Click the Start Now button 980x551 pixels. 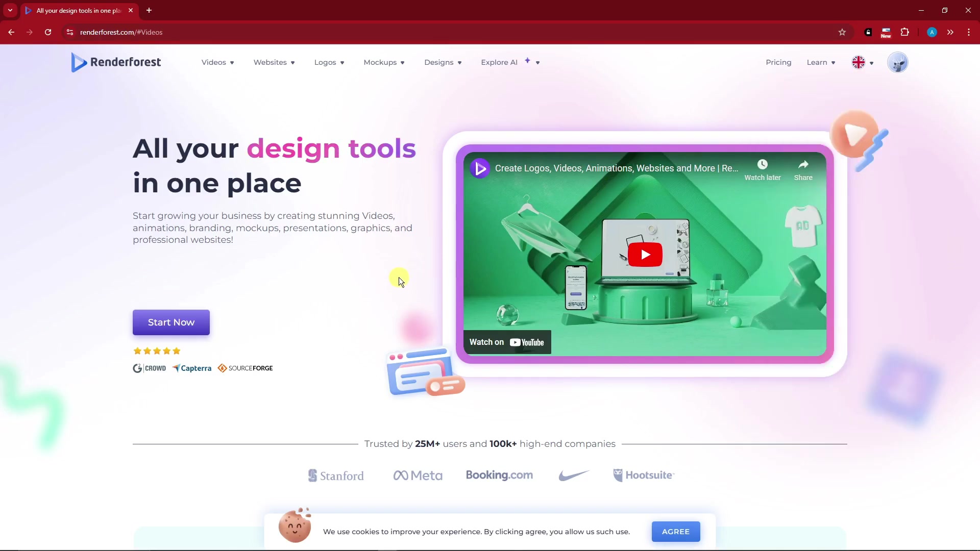[171, 322]
